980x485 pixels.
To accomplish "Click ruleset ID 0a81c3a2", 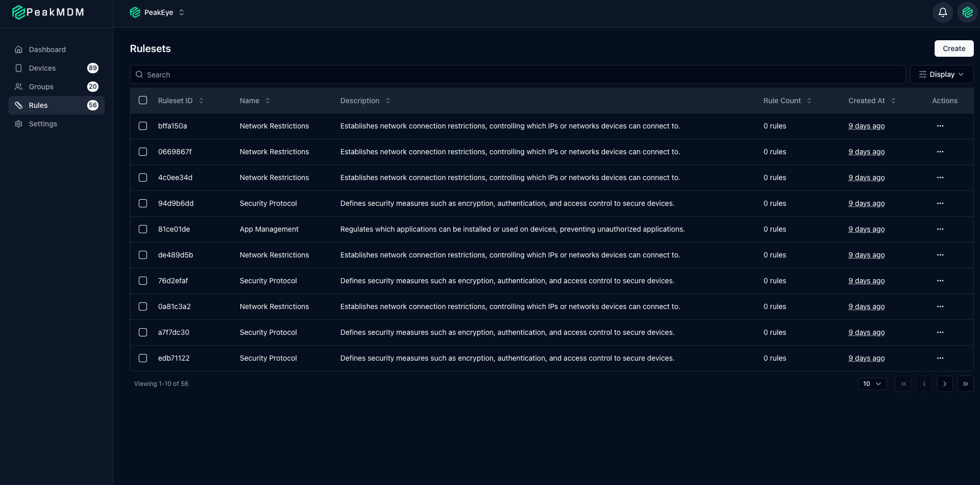I will [x=174, y=306].
